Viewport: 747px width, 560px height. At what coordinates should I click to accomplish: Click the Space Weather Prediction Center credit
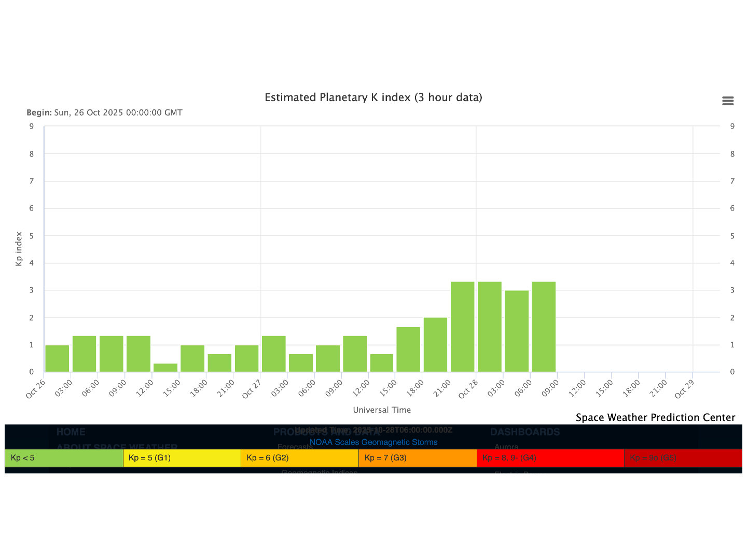tap(655, 417)
